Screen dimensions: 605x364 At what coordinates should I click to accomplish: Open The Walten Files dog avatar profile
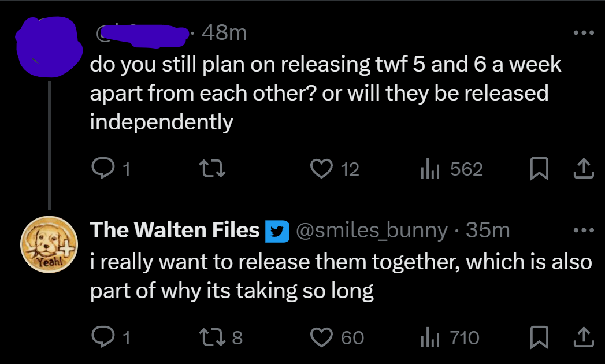coord(49,244)
